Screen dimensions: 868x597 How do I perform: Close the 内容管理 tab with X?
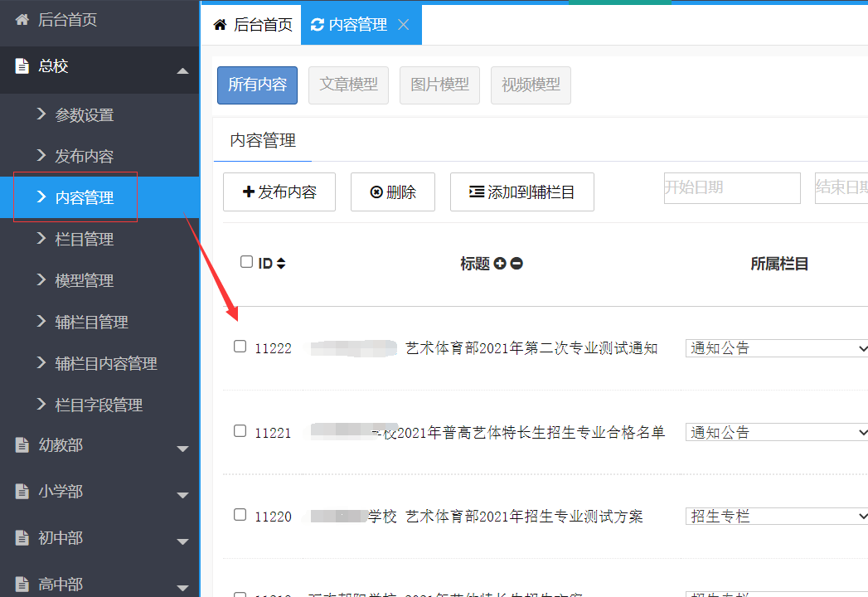[x=404, y=25]
